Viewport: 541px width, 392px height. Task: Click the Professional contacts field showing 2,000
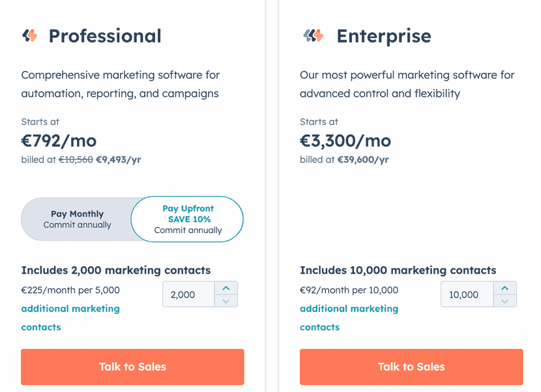pos(188,294)
